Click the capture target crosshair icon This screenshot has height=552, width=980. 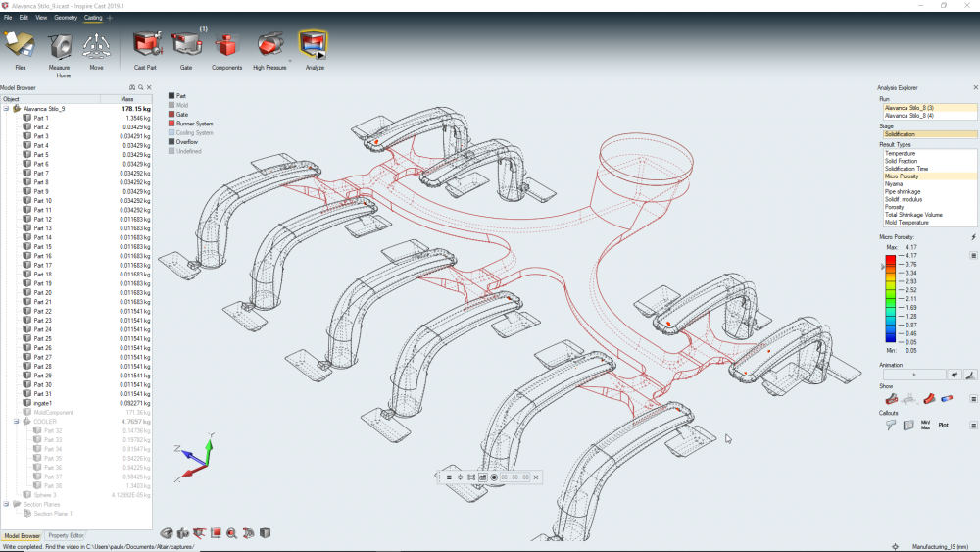tap(460, 477)
